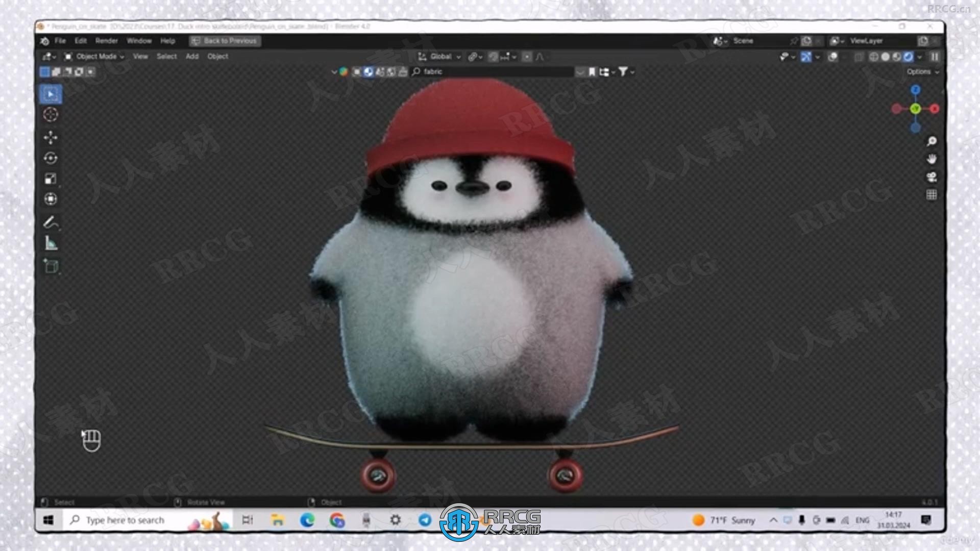Viewport: 980px width, 551px height.
Task: Click the green Y axis gizmo center
Action: 915,109
